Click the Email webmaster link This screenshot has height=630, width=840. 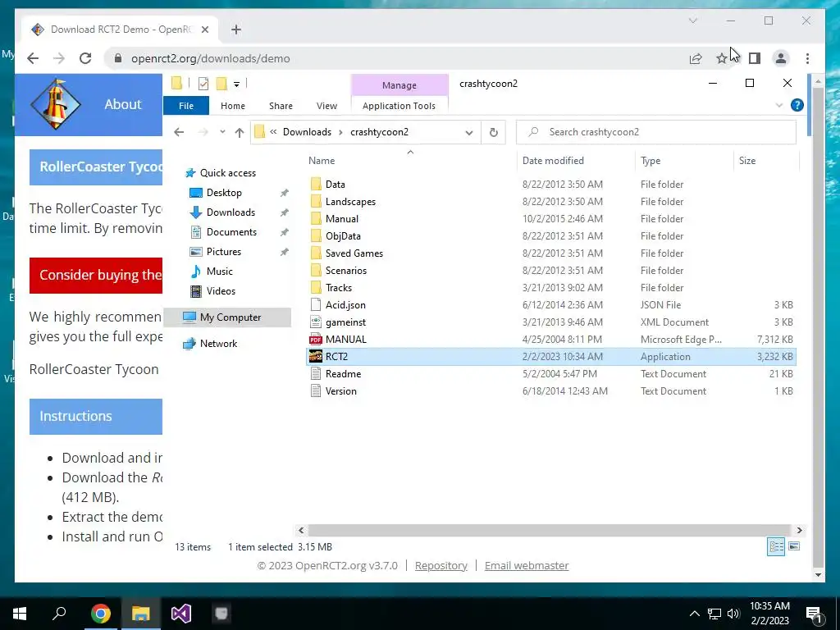click(527, 566)
